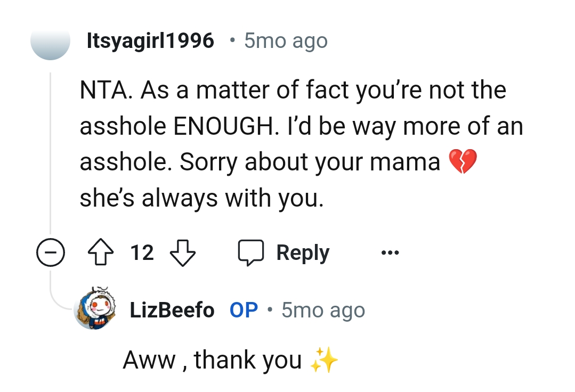
Task: Click the Reply speech bubble icon
Action: click(x=251, y=252)
